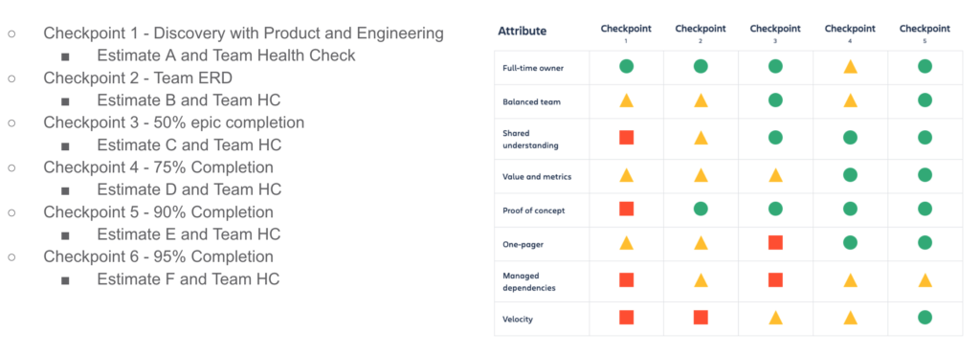Select the Checkpoint 2 - Team ERD line

(138, 78)
